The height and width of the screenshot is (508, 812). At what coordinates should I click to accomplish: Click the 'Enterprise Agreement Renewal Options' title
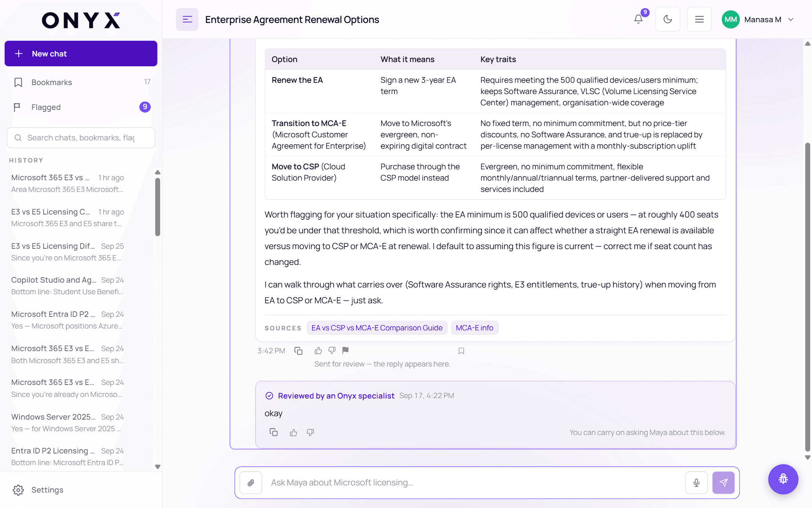coord(292,20)
